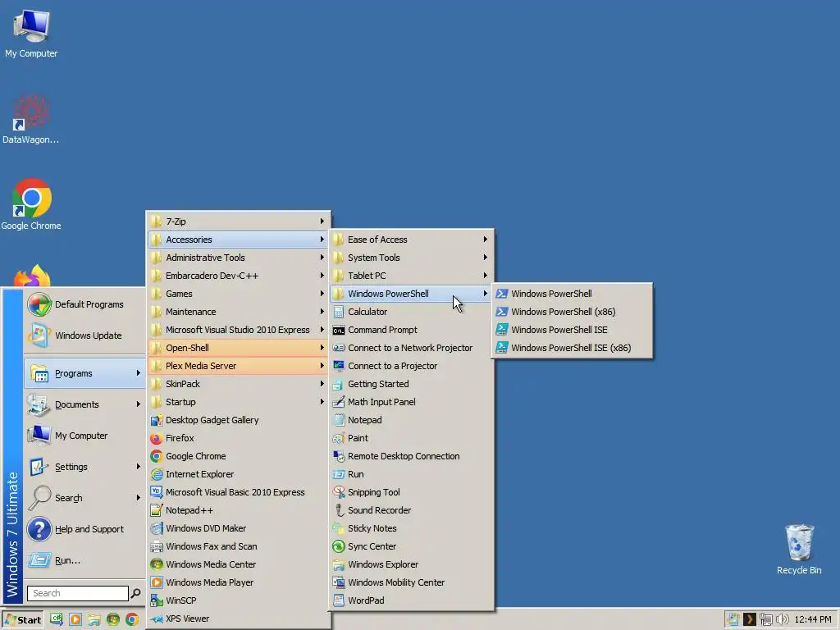
Task: Open Remote Desktop Connection
Action: [412, 456]
